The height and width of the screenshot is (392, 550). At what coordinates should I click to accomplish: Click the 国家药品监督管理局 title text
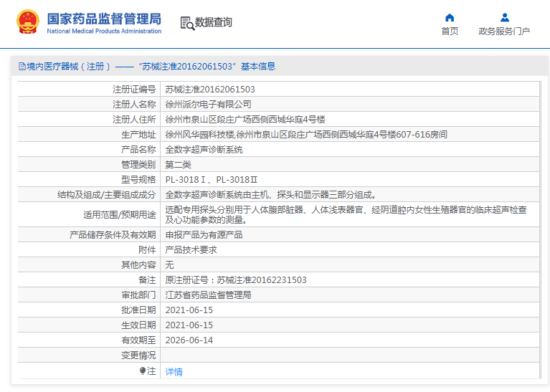click(x=104, y=19)
